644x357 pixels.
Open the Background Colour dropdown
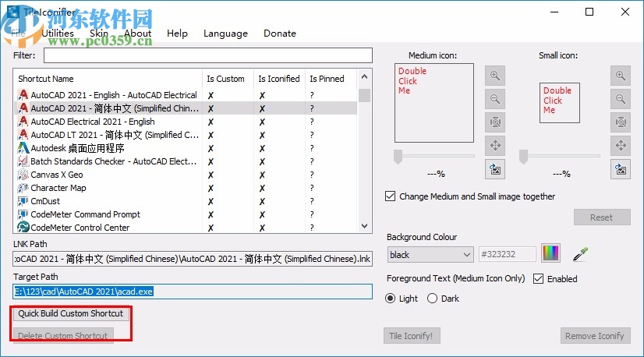pyautogui.click(x=430, y=255)
